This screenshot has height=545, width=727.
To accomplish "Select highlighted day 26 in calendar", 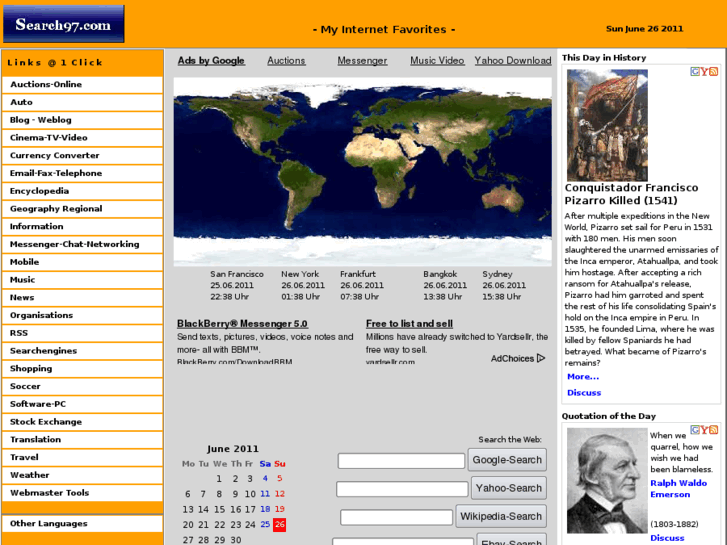I will click(279, 525).
